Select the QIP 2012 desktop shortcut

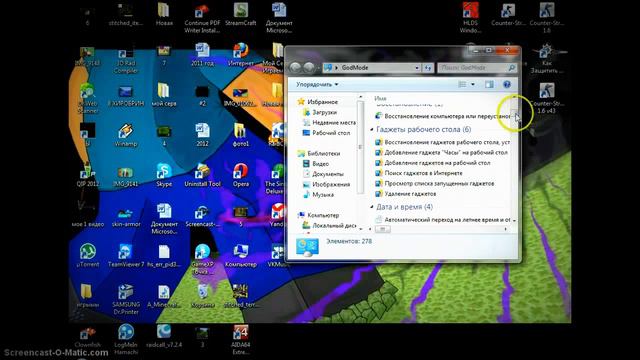(x=87, y=176)
